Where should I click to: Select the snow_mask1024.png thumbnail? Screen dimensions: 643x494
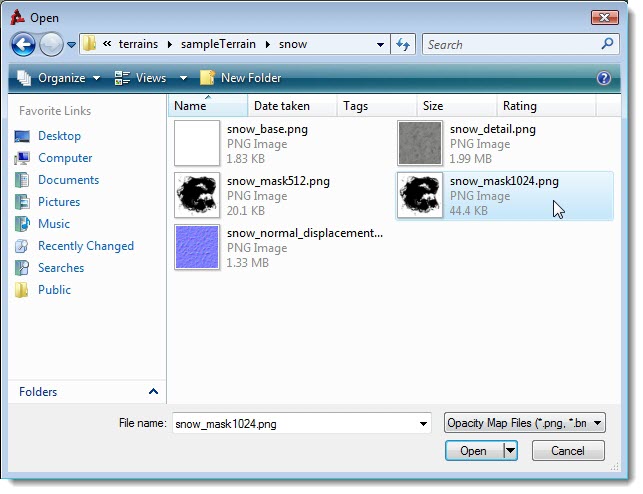[x=420, y=195]
